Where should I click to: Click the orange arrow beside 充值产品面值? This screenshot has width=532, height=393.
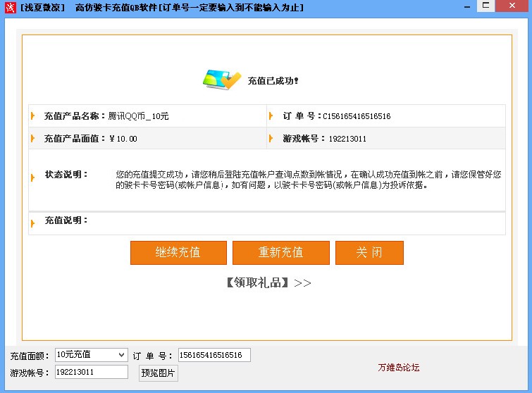pyautogui.click(x=33, y=138)
